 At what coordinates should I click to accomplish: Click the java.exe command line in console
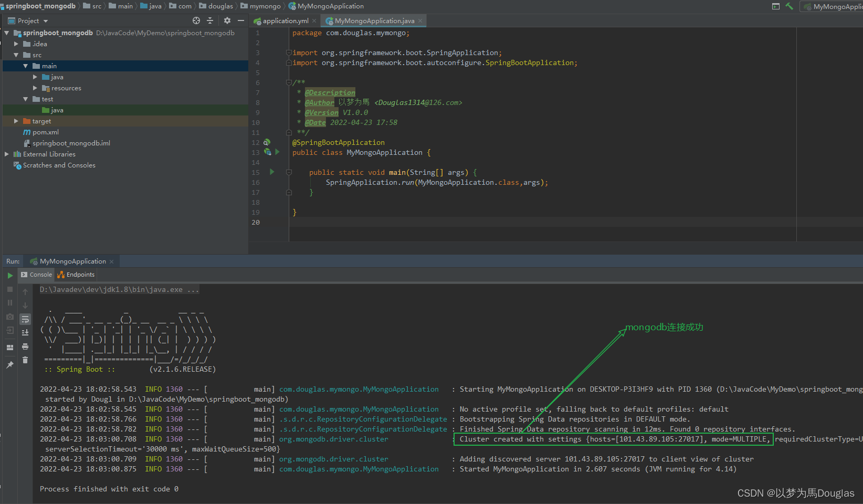[119, 290]
